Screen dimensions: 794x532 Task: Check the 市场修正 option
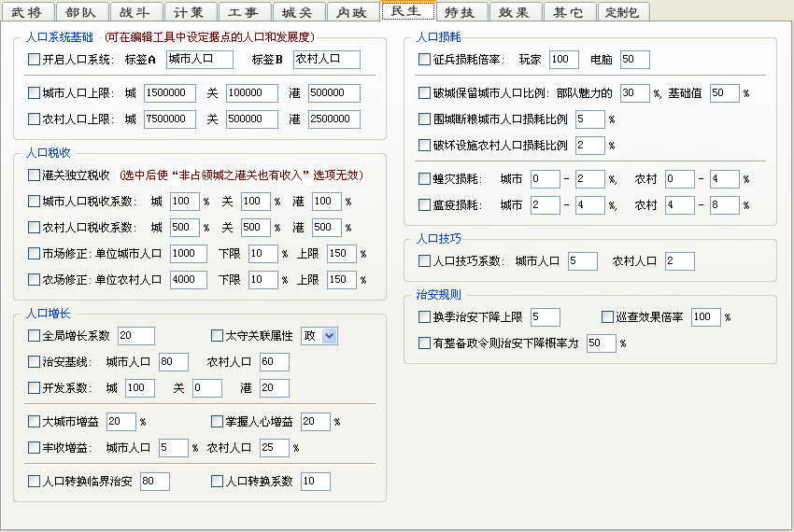point(34,253)
